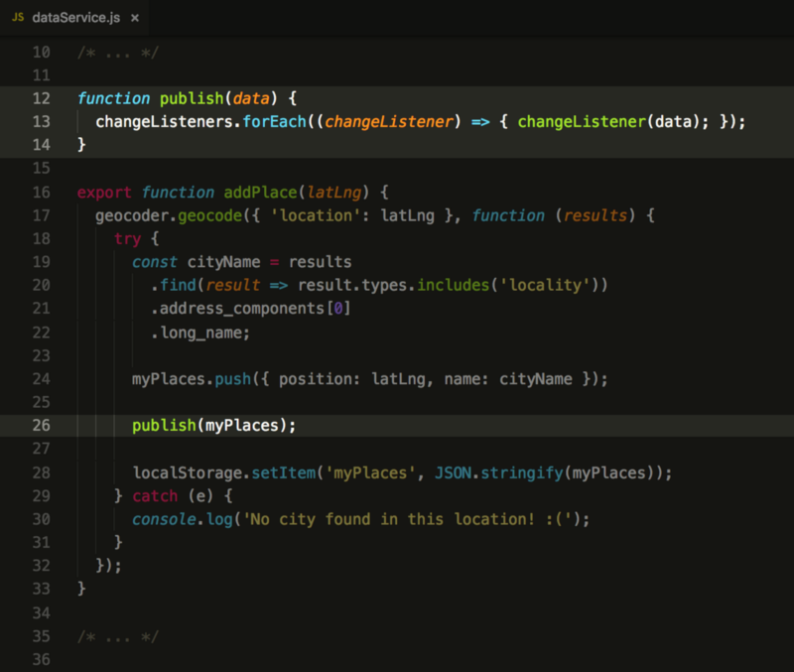Click 'setItem' on line 28
Image resolution: width=794 pixels, height=672 pixels.
283,473
